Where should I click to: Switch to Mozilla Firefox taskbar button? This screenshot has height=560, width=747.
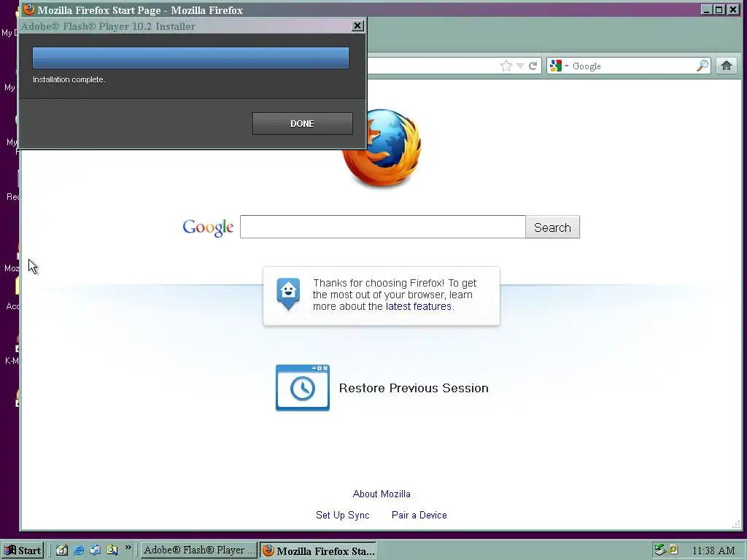(x=318, y=551)
